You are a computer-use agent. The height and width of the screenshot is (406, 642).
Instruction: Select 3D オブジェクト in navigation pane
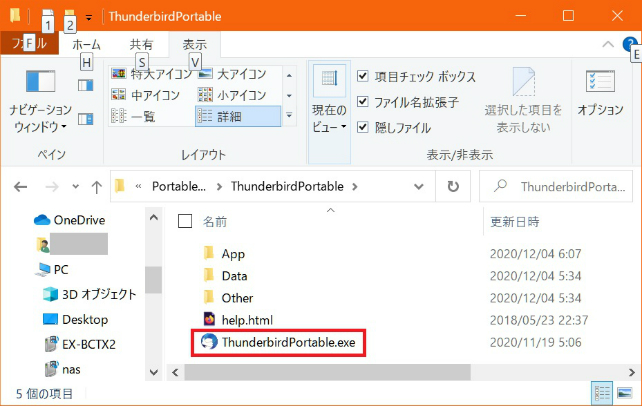89,294
